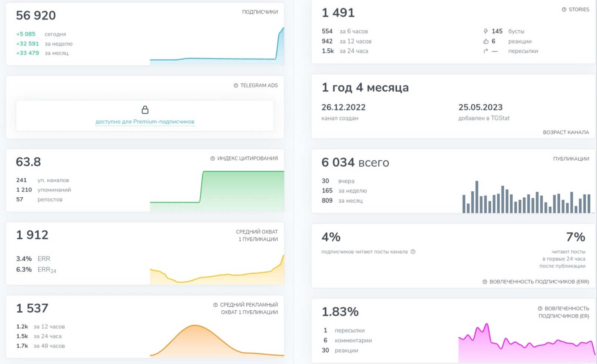Click the info icon beside СРЕДНИЙ РЕКЛАМНЫЙ ОХВАТ
This screenshot has height=364, width=597.
215,305
